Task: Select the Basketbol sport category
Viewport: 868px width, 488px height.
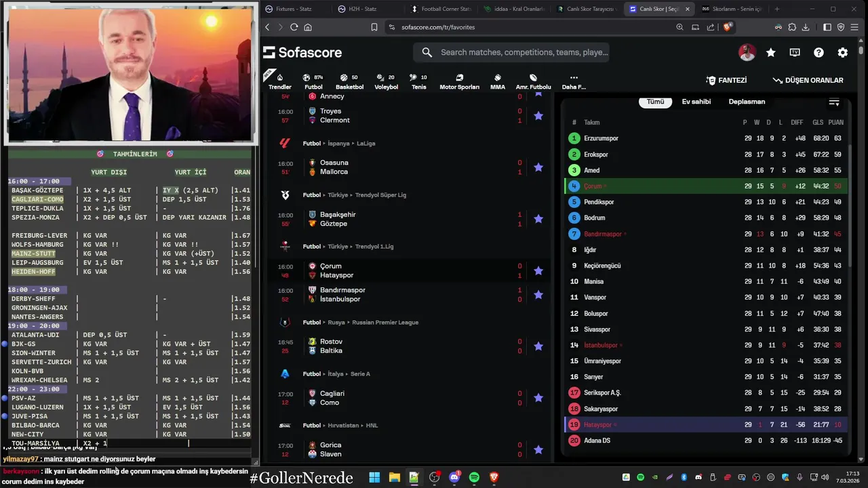Action: tap(349, 81)
